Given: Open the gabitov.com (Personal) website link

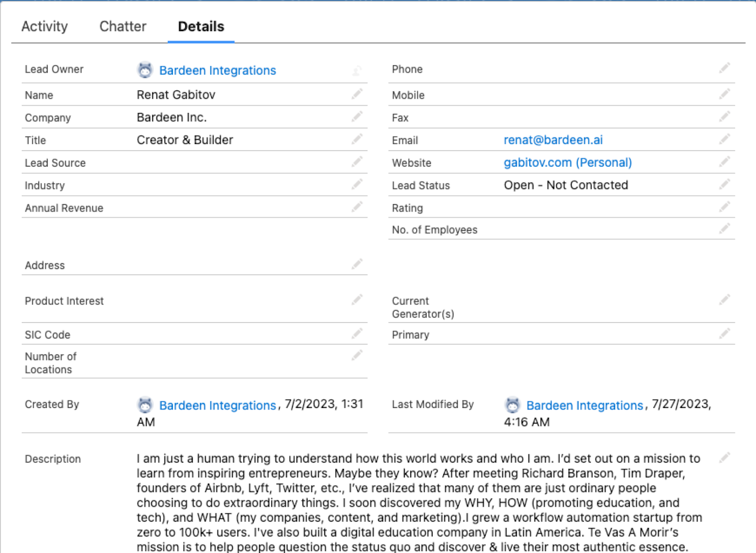Looking at the screenshot, I should coord(567,163).
